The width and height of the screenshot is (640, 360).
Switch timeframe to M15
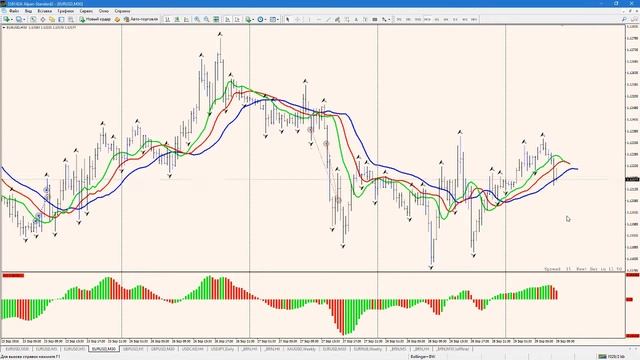pyautogui.click(x=418, y=19)
